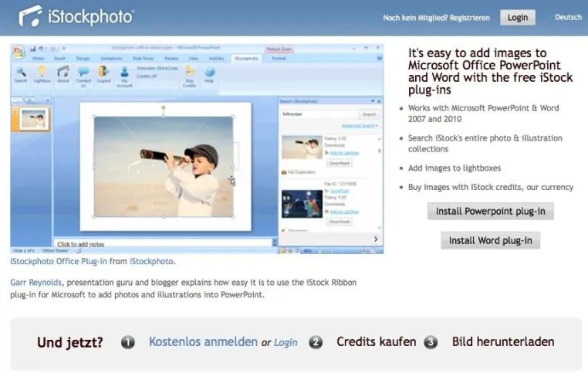Click Download button for telescope boy result
Viewport: 588px width, 380px height.
click(x=340, y=163)
